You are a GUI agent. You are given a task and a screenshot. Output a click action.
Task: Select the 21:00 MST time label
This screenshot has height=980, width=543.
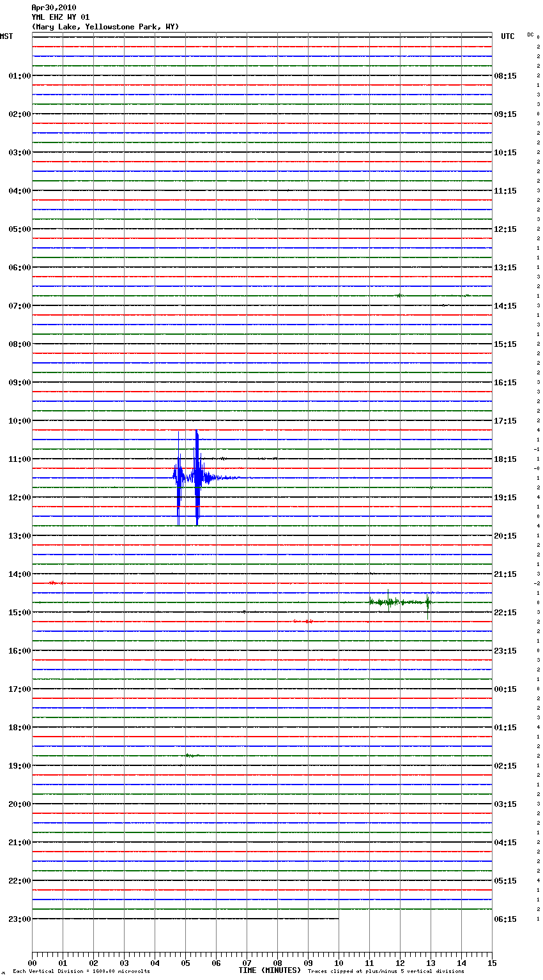coord(19,843)
